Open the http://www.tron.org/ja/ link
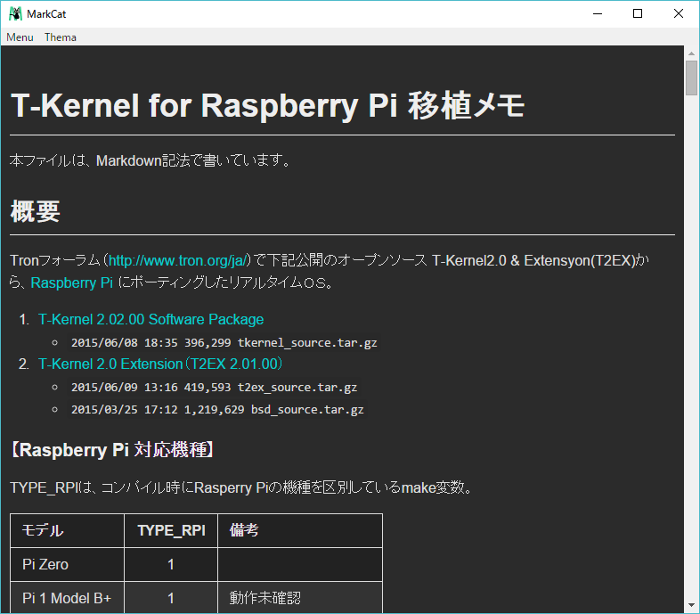 pyautogui.click(x=178, y=260)
